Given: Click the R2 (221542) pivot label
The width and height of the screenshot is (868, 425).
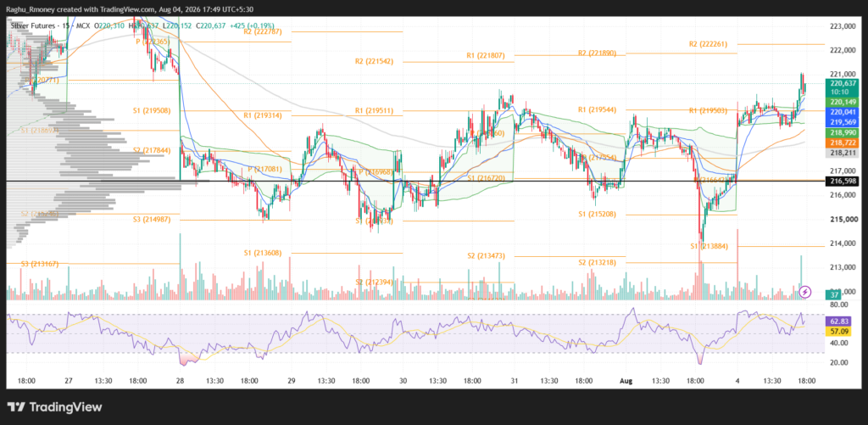Looking at the screenshot, I should (x=374, y=62).
